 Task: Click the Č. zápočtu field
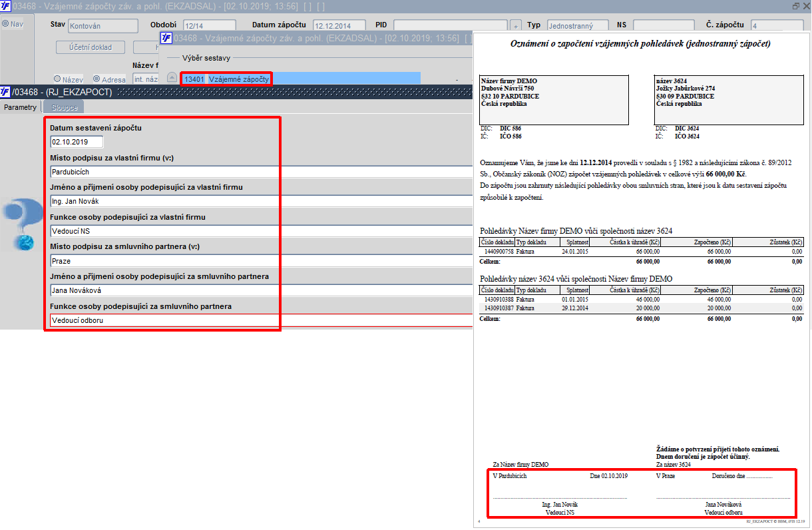coord(776,26)
